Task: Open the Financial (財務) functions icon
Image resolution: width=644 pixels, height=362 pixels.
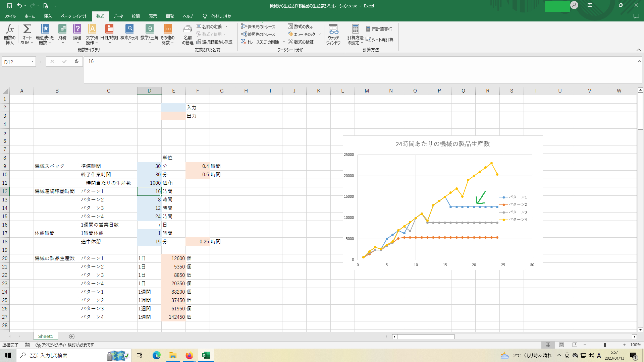Action: click(x=62, y=29)
